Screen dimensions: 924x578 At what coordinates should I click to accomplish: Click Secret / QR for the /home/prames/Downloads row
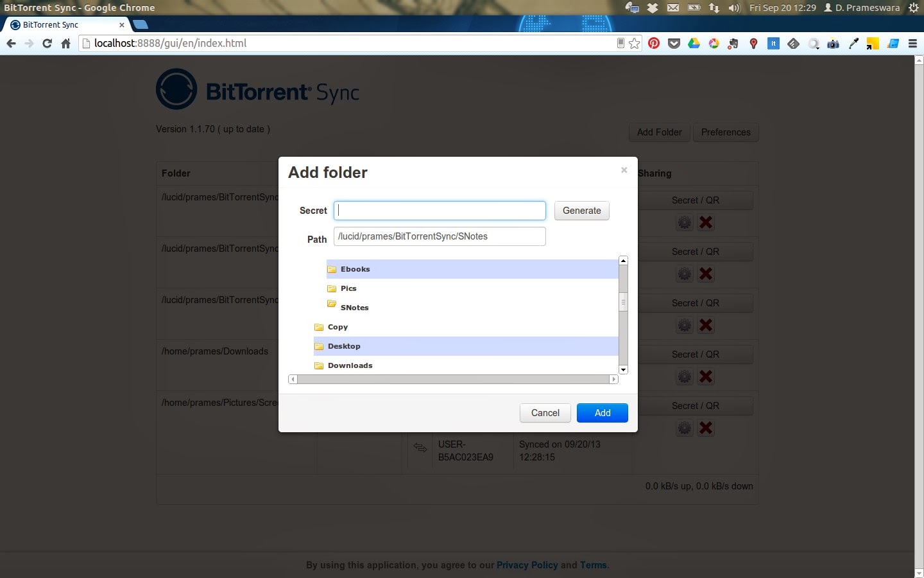[696, 355]
